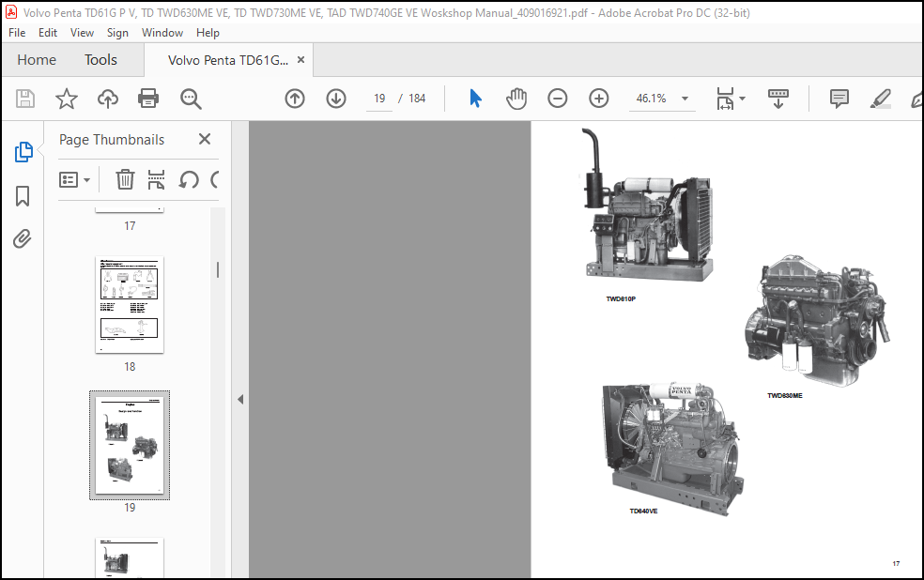Select the page 18 thumbnail

[x=130, y=304]
